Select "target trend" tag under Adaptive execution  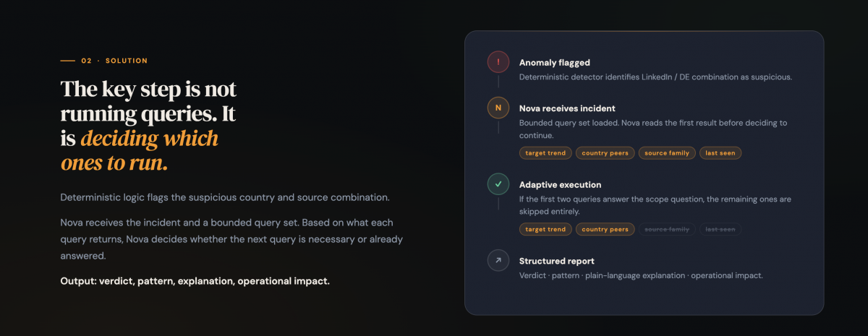tap(545, 229)
